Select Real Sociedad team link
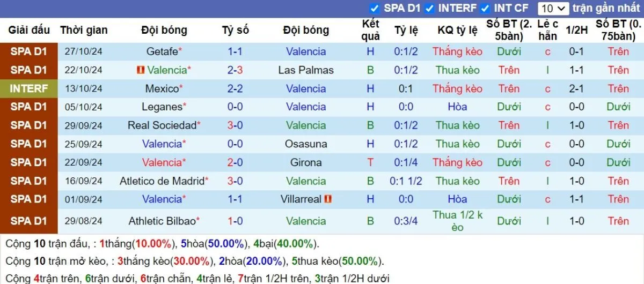644x284 pixels. (162, 125)
